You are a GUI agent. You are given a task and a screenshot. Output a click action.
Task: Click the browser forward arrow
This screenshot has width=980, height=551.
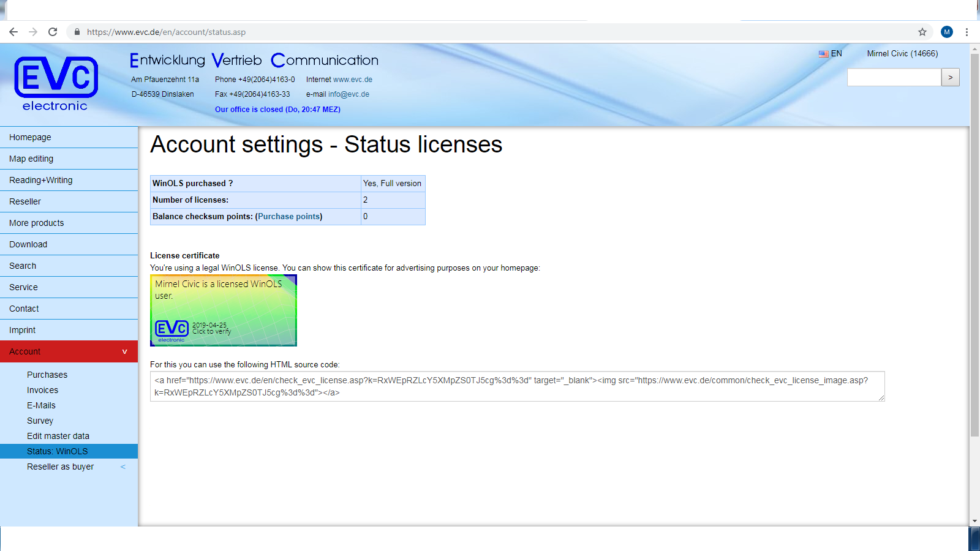click(x=33, y=32)
